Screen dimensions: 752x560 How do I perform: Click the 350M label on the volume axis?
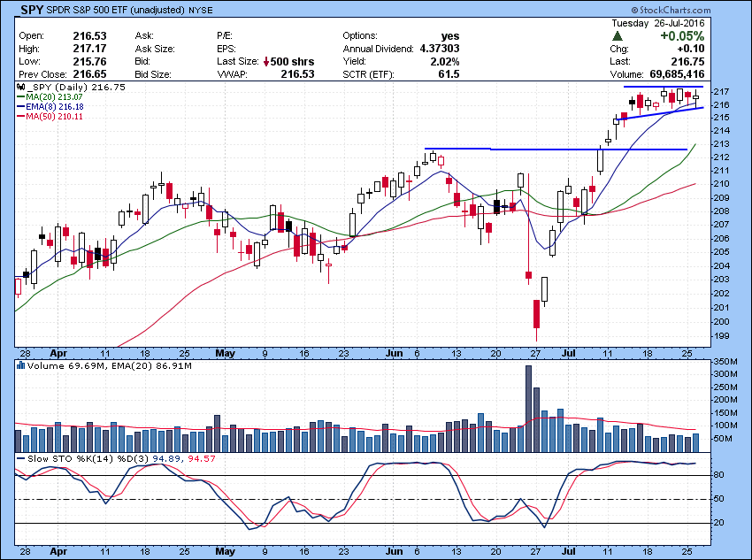click(725, 361)
